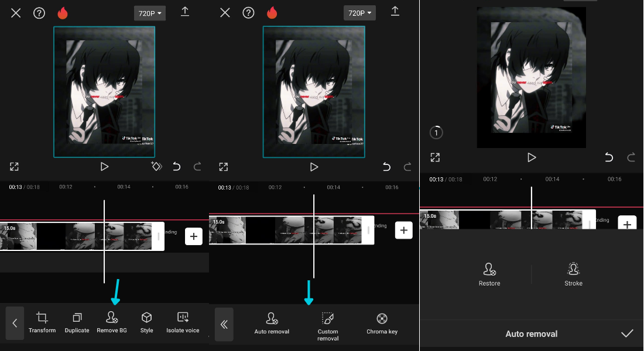Viewport: 644px width, 351px height.
Task: Collapse menu using double chevron back button
Action: tap(224, 325)
